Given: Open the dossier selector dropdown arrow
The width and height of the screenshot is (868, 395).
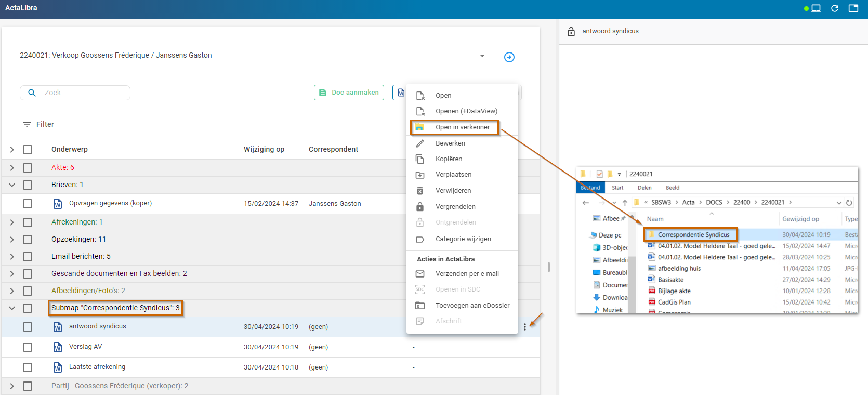Looking at the screenshot, I should point(482,56).
